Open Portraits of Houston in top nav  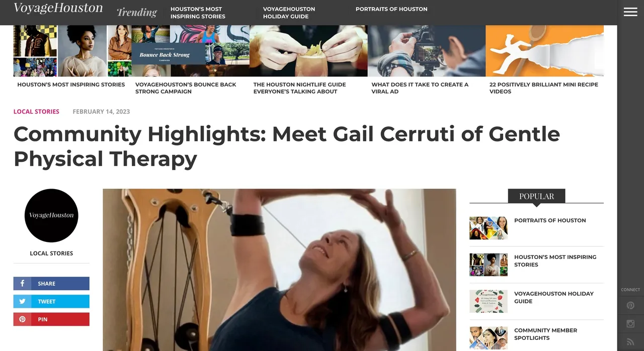tap(391, 9)
